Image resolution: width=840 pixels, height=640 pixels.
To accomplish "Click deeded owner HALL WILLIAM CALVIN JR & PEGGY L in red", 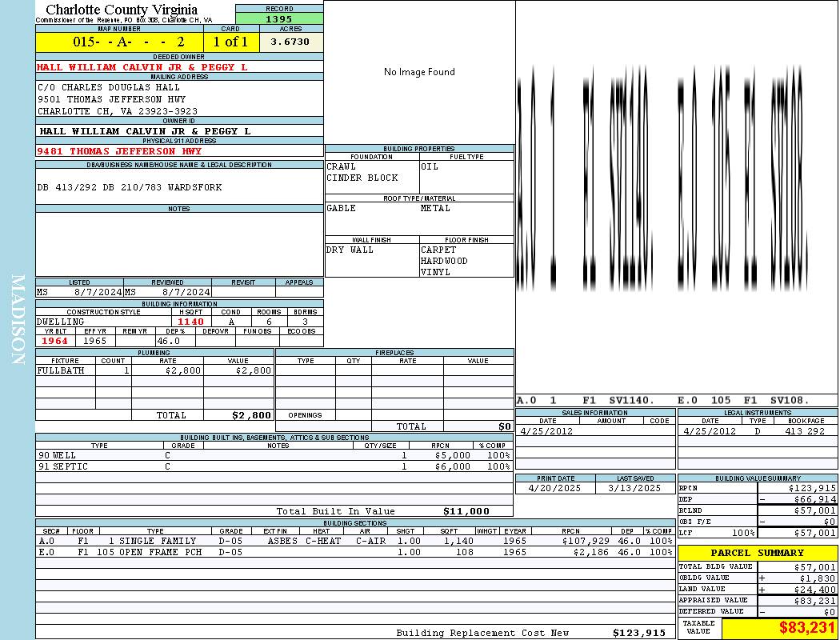I will (x=142, y=67).
